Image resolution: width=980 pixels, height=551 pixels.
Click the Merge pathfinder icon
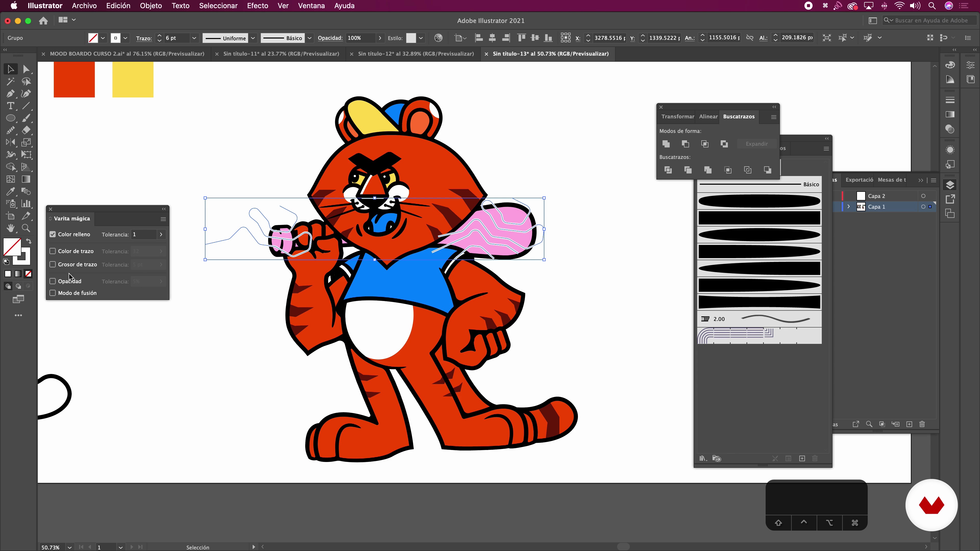(708, 170)
